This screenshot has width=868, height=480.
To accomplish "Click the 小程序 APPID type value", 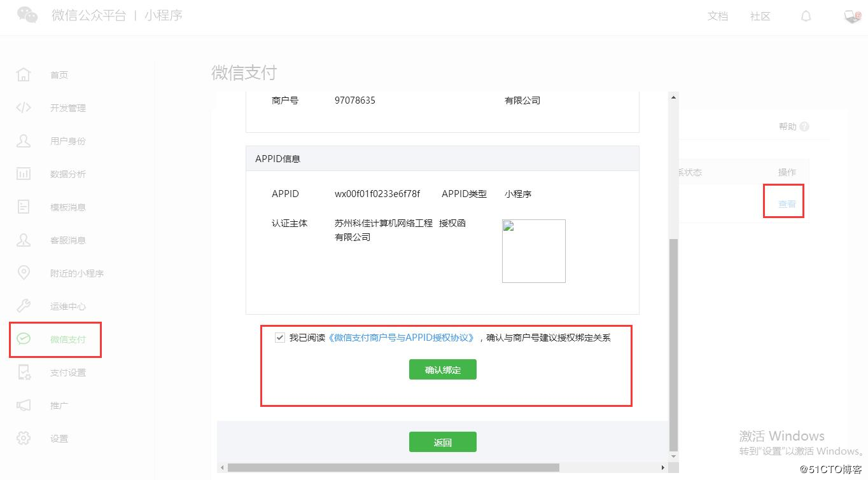I will coord(518,194).
